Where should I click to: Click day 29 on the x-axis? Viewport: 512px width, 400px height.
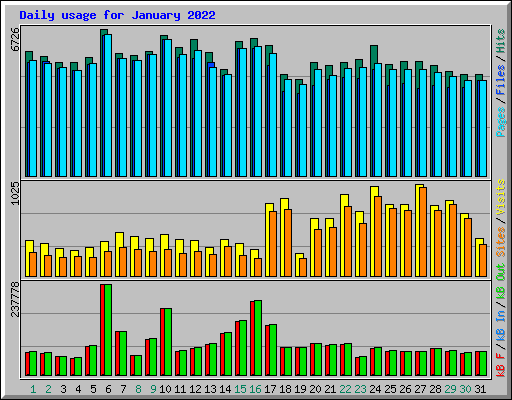(x=450, y=389)
